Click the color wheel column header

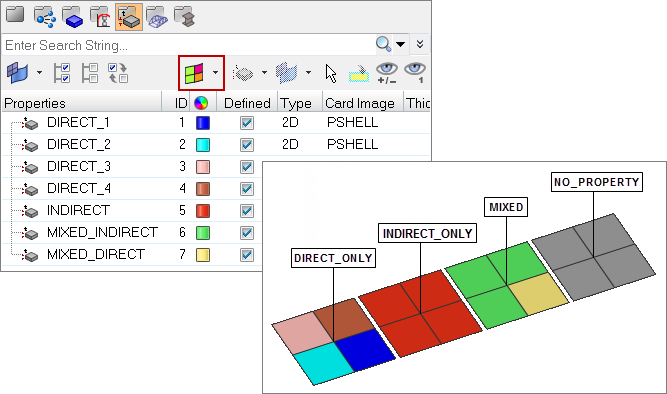point(201,103)
